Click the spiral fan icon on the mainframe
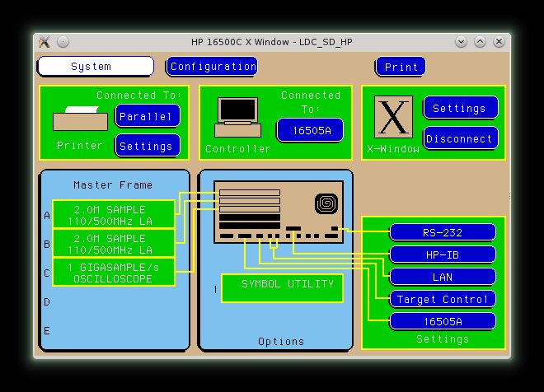Image resolution: width=544 pixels, height=392 pixels. click(326, 203)
